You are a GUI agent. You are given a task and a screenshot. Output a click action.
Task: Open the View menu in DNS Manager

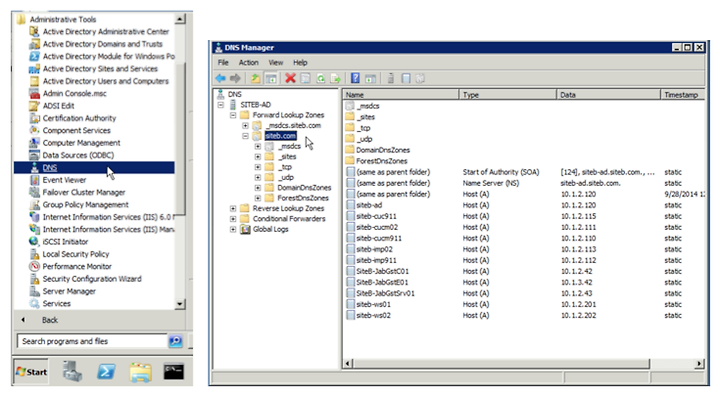(276, 62)
